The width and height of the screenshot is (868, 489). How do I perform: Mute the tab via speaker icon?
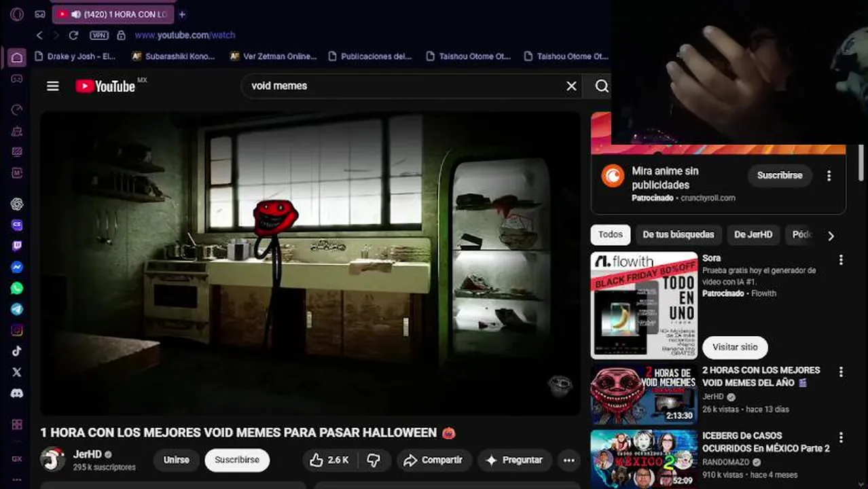pyautogui.click(x=76, y=14)
